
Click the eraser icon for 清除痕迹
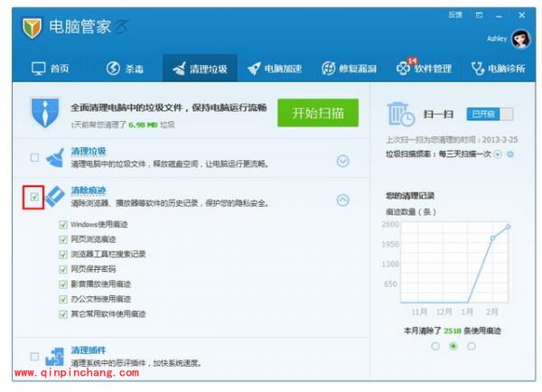[55, 196]
